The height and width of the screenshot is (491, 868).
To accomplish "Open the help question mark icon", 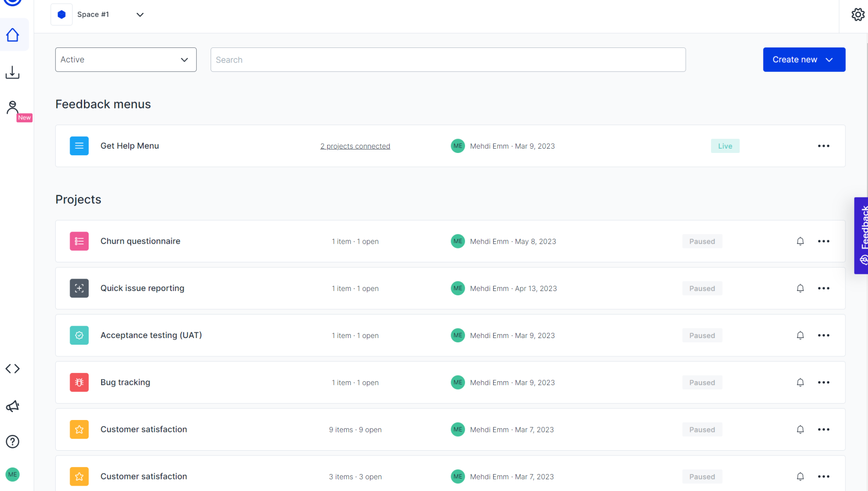I will click(x=12, y=442).
